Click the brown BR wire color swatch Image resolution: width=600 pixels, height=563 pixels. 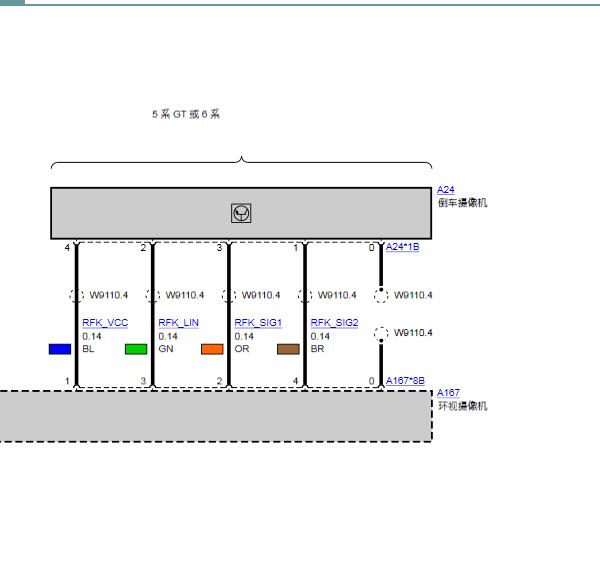pos(289,349)
